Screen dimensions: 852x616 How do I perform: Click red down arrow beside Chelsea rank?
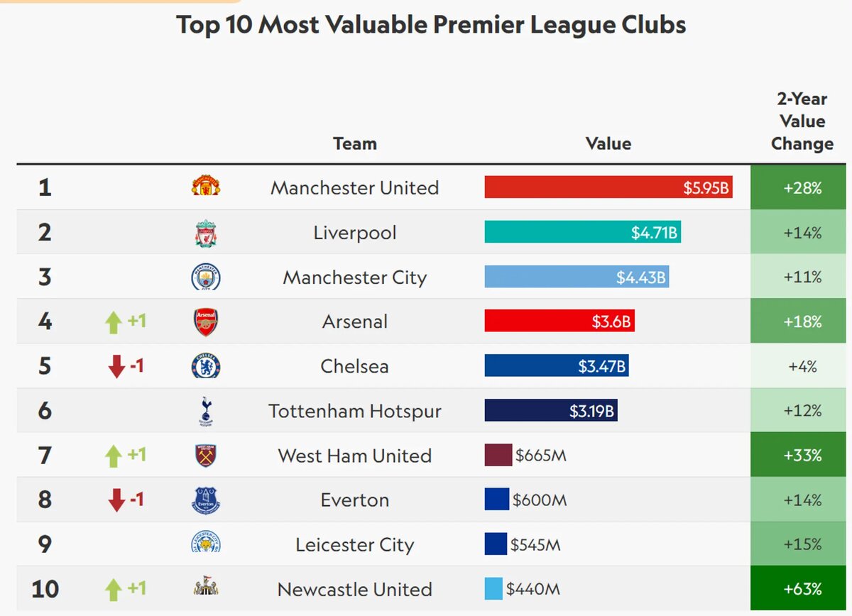[116, 367]
